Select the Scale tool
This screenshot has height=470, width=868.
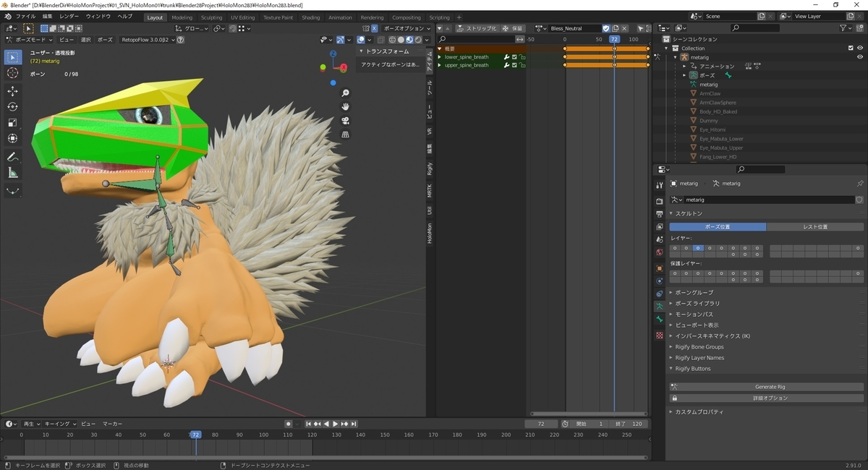pos(13,123)
